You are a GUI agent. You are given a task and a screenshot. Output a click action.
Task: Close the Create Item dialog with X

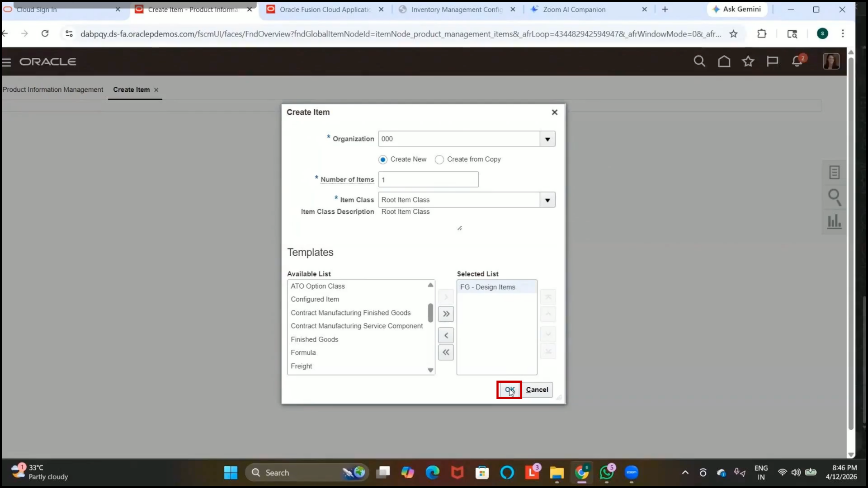pyautogui.click(x=555, y=112)
